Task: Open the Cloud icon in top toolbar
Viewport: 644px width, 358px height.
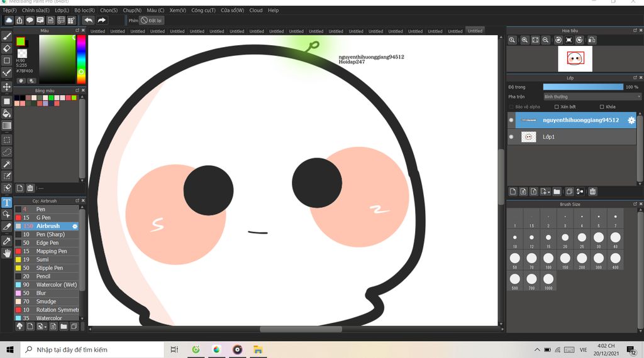Action: 9,20
